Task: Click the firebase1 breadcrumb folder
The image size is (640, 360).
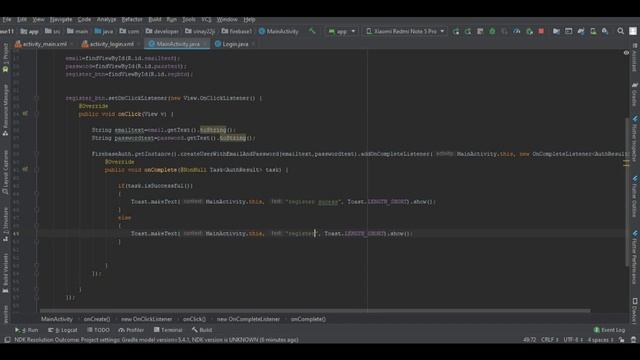Action: [237, 31]
